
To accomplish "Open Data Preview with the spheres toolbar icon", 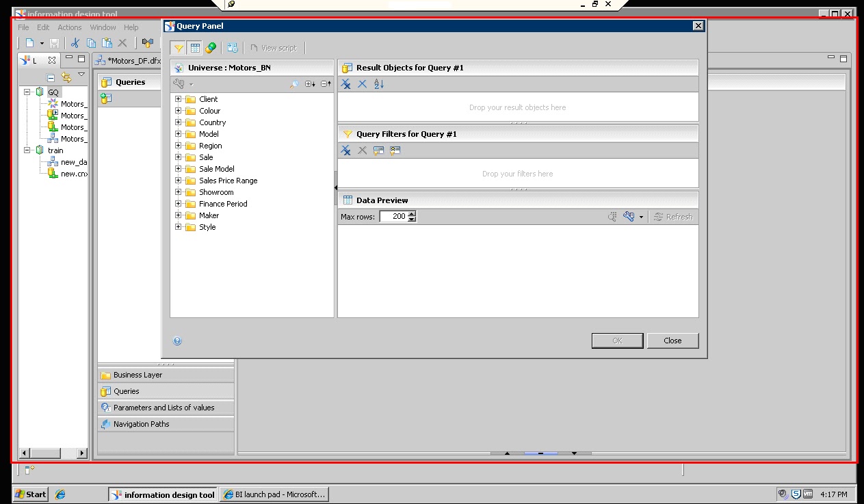I will pos(211,48).
